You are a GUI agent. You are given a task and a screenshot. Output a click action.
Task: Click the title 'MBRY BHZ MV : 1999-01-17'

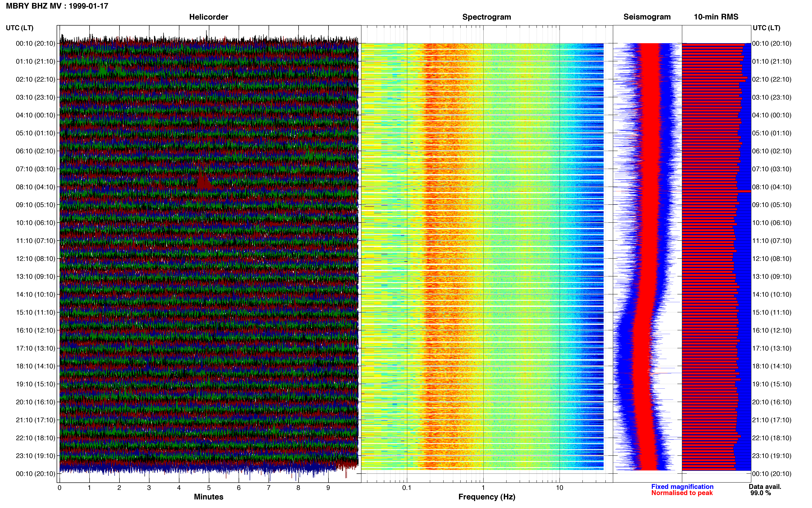(57, 6)
